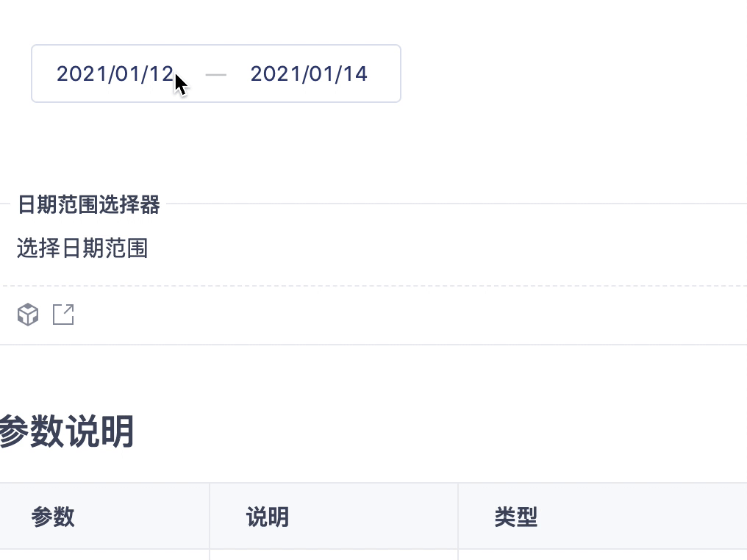The width and height of the screenshot is (747, 560).
Task: Open the standalone preview via the export icon
Action: 64,315
